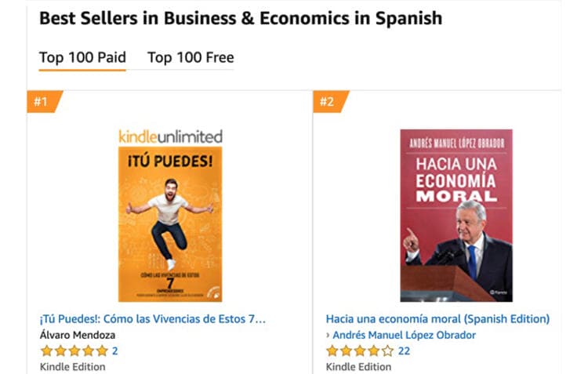
Task: Click the #1 rank badge
Action: [42, 101]
